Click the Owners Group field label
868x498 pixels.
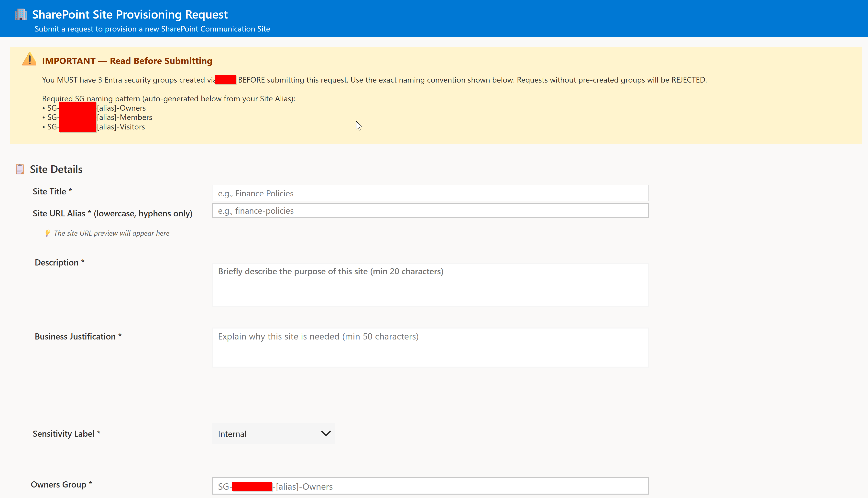[x=61, y=485]
